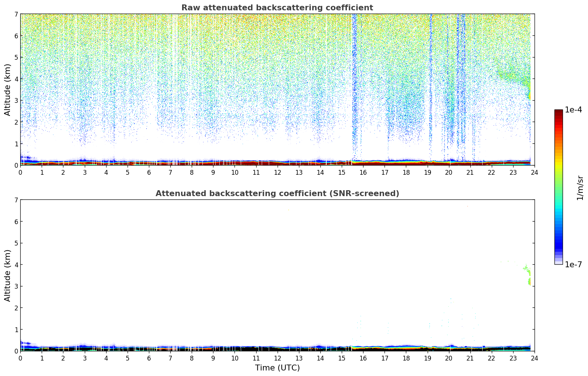Screen dimensions: 588x376
Task: Click the "Attenuated backscattering coefficient (SNR-screened)" title
Action: (x=277, y=194)
